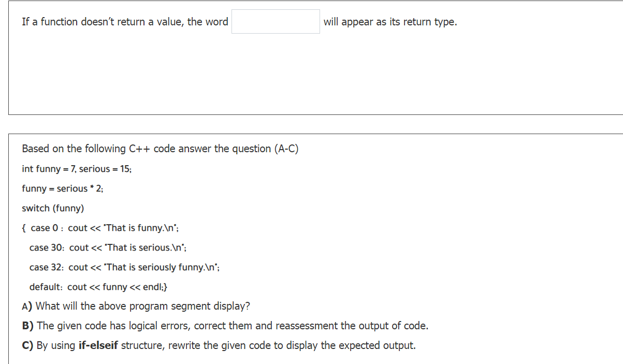Click the 'default:' code line

98,287
